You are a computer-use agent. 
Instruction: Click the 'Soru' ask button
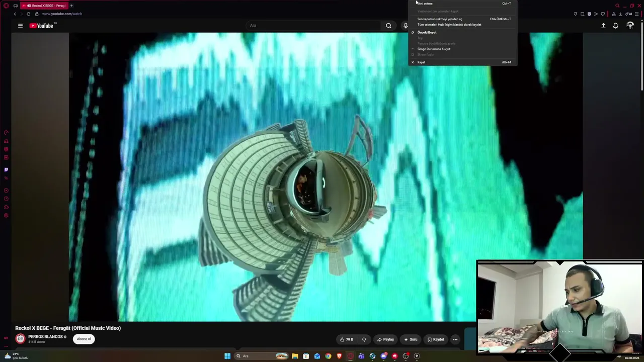pyautogui.click(x=411, y=339)
